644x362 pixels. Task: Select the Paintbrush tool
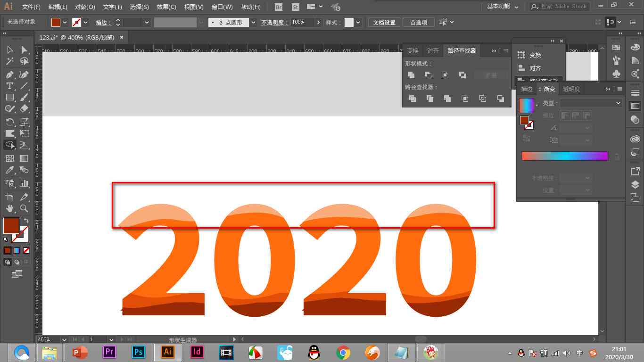coord(24,97)
